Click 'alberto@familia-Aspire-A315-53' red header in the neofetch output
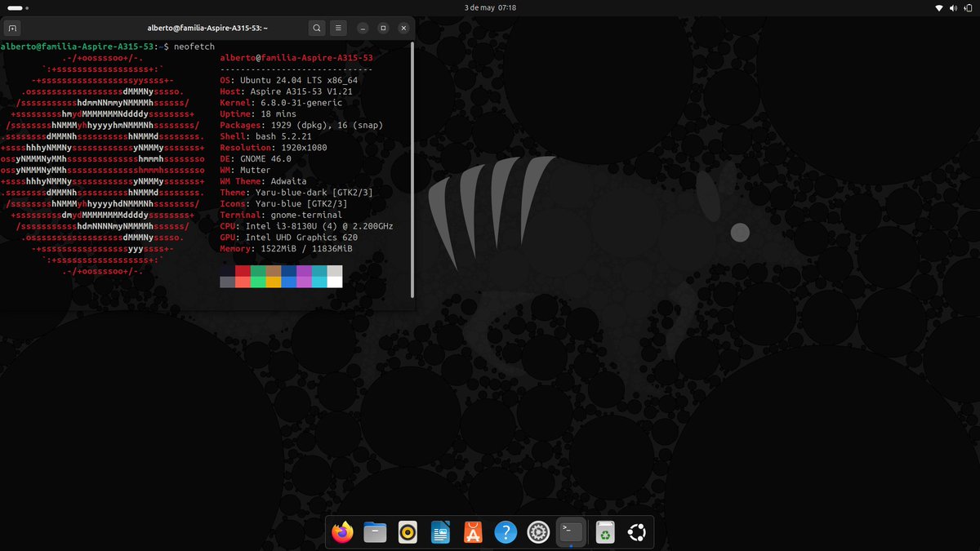This screenshot has height=551, width=980. pyautogui.click(x=296, y=58)
